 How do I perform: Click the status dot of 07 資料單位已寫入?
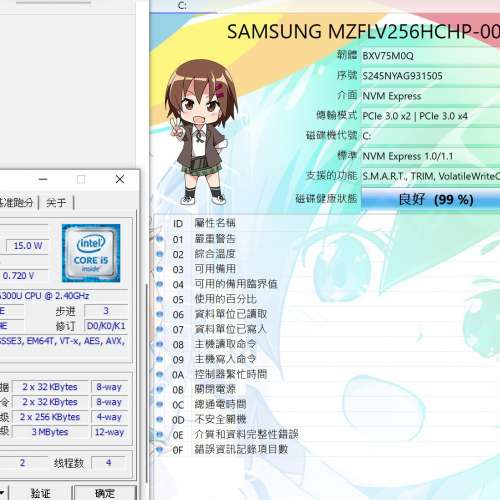click(x=160, y=329)
